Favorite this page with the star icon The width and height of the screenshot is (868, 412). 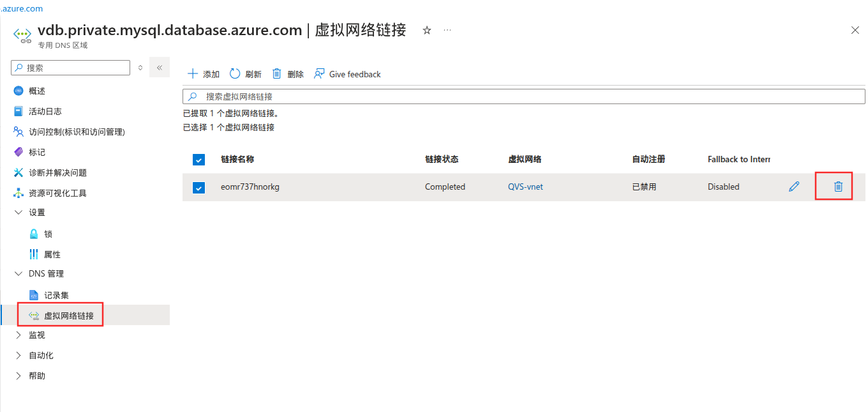(427, 30)
